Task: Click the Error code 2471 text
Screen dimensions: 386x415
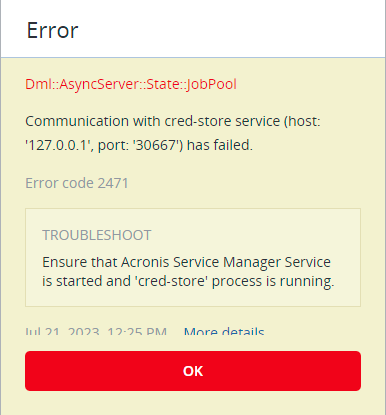Action: pyautogui.click(x=77, y=183)
